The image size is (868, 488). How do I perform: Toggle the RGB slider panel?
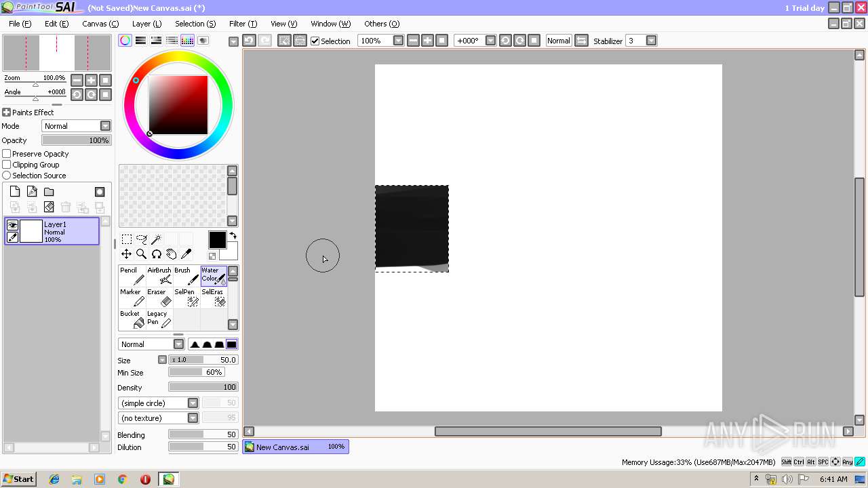pos(140,41)
